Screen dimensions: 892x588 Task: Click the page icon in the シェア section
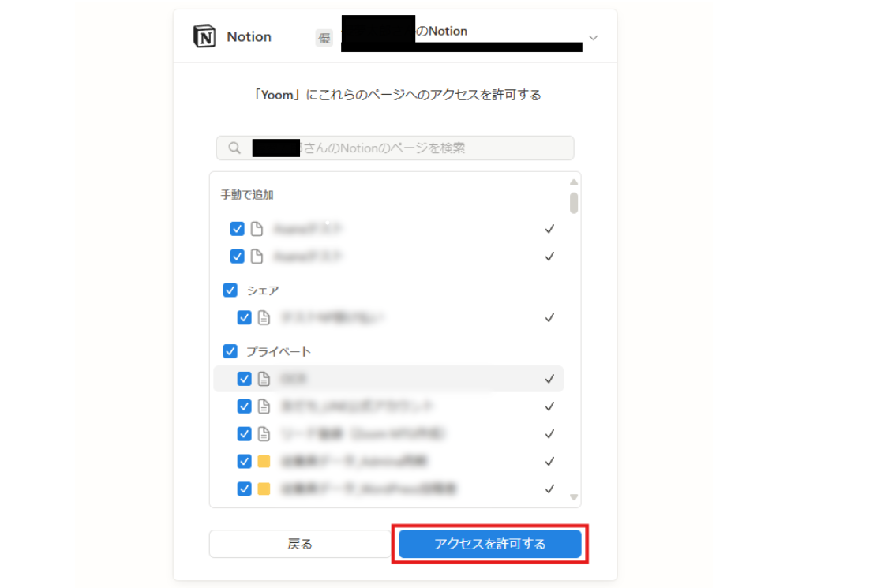pos(264,317)
